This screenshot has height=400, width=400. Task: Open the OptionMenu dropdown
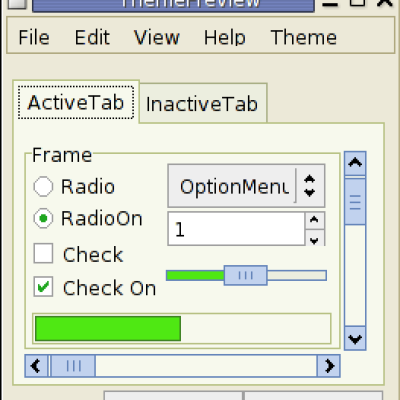click(246, 186)
